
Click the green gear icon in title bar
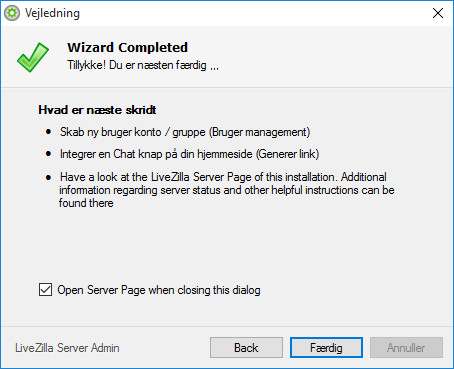tap(12, 13)
